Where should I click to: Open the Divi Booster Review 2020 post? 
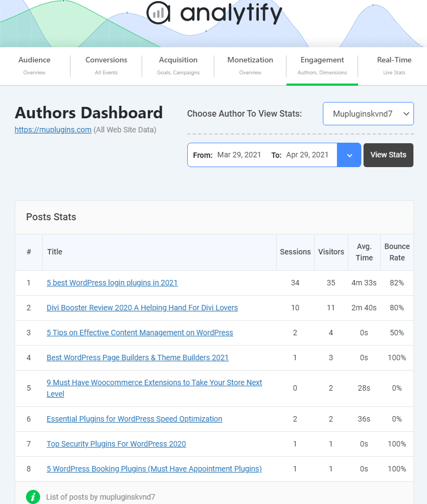pyautogui.click(x=142, y=308)
